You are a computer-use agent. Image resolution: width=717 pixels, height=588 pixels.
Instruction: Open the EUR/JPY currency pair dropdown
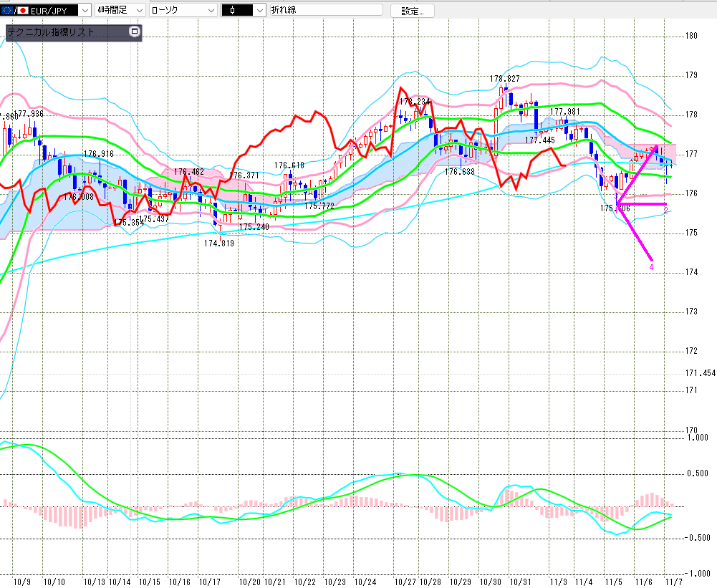(x=85, y=11)
